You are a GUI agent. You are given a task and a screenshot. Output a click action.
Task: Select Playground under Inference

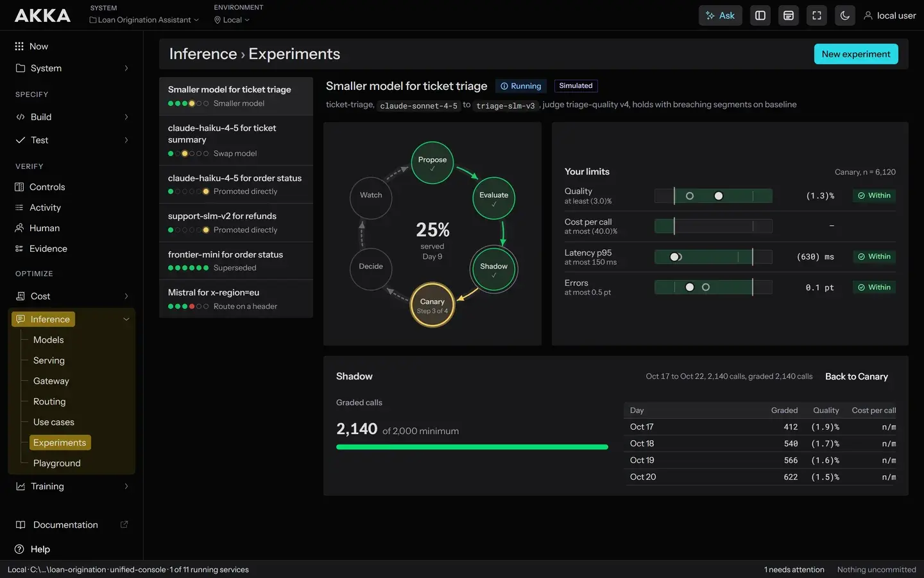coord(57,463)
